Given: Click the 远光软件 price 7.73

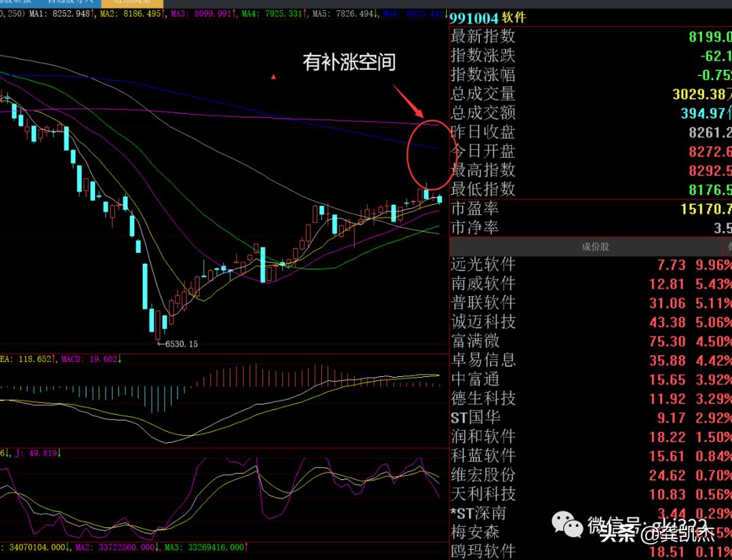Looking at the screenshot, I should 671,265.
